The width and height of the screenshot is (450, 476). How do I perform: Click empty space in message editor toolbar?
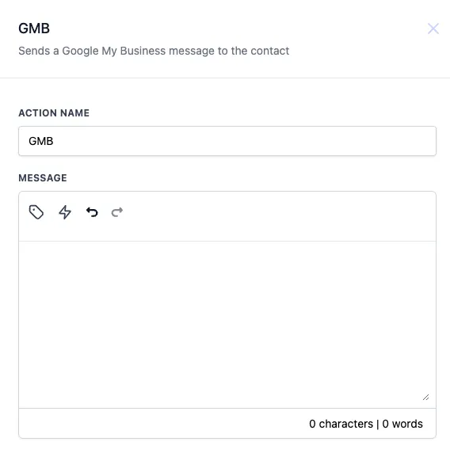[273, 216]
